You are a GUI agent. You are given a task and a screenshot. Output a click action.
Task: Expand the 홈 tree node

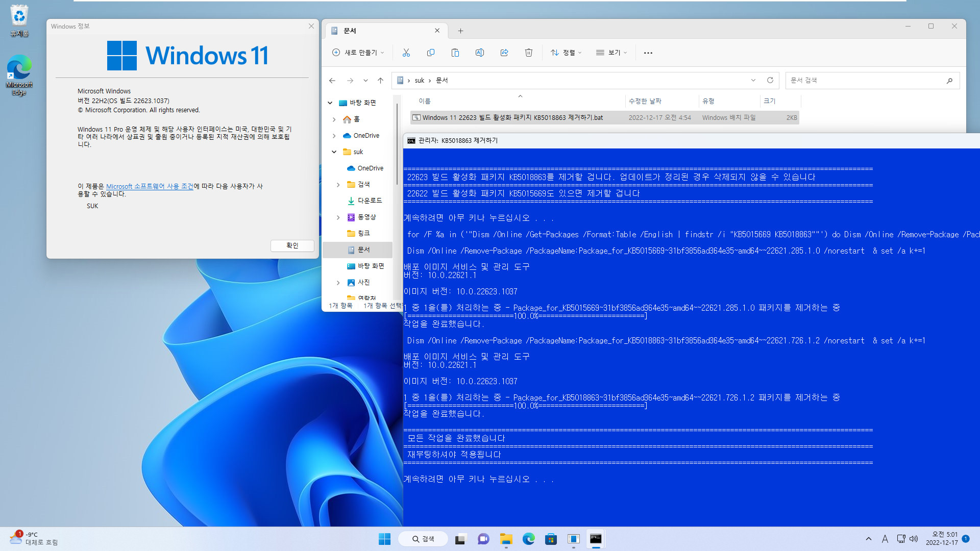click(334, 119)
